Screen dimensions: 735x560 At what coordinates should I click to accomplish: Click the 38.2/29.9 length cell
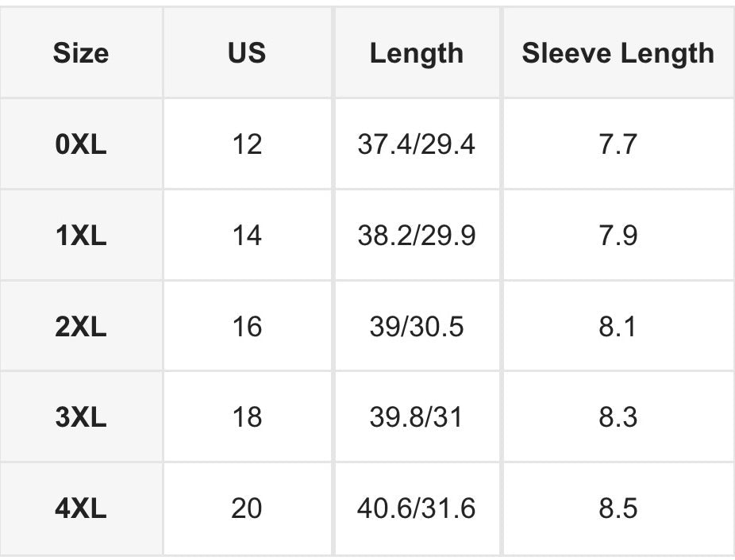[x=417, y=235]
